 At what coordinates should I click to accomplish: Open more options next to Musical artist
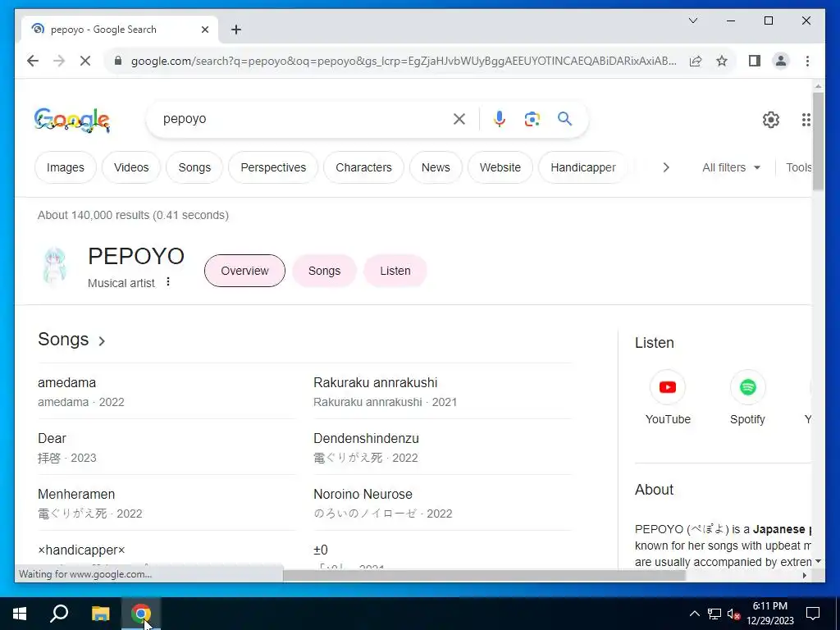(x=168, y=282)
